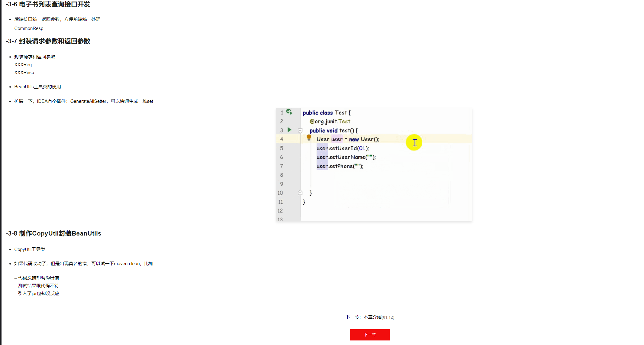Click the @org.junit.Test annotation
The width and height of the screenshot is (644, 345).
click(330, 122)
